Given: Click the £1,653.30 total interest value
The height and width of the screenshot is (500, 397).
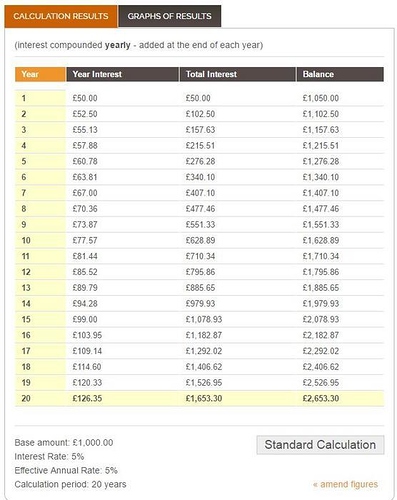Looking at the screenshot, I should (x=204, y=398).
